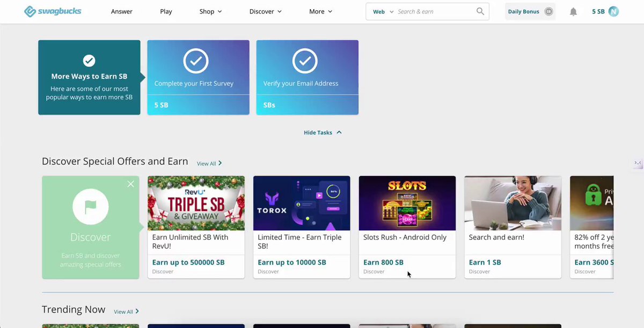Click Limited Time - Earn Triple SB text
644x328 pixels.
[299, 242]
